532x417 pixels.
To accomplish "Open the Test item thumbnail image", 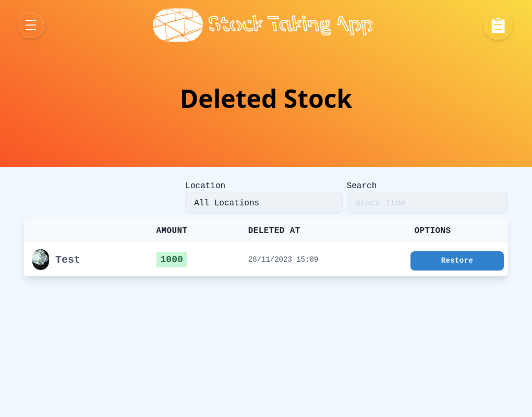I will click(x=40, y=259).
